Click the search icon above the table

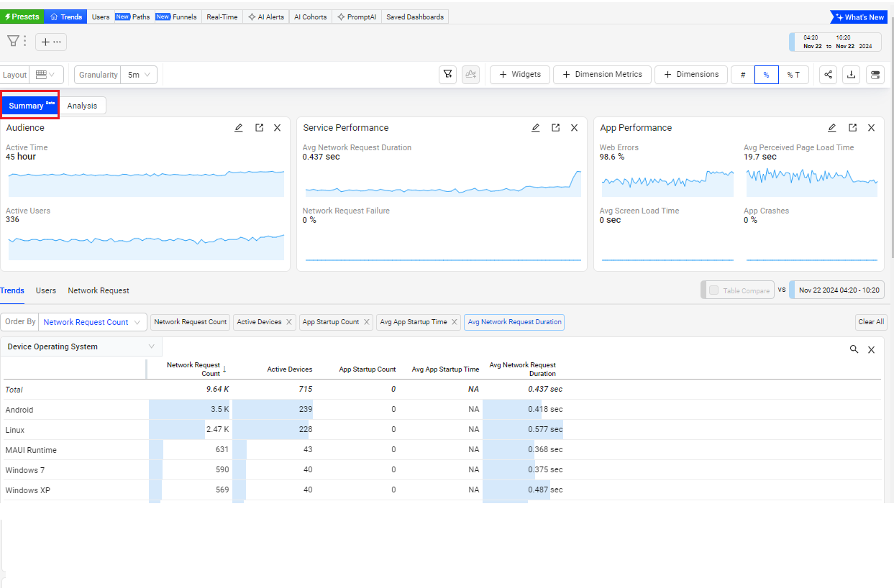click(x=854, y=349)
